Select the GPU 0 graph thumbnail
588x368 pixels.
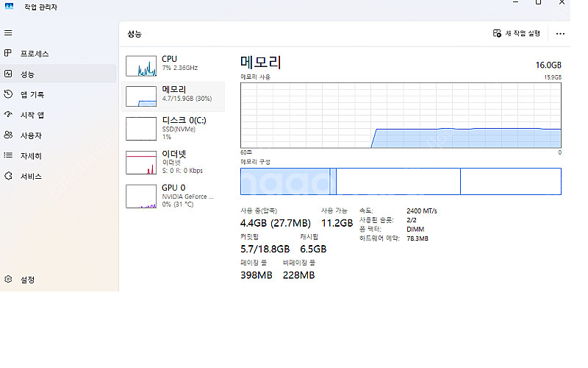point(141,196)
